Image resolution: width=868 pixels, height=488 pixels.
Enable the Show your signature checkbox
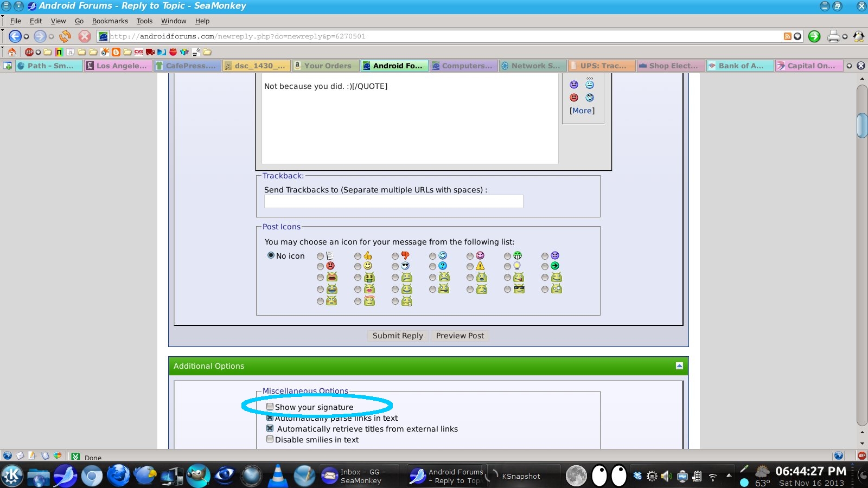click(x=270, y=407)
